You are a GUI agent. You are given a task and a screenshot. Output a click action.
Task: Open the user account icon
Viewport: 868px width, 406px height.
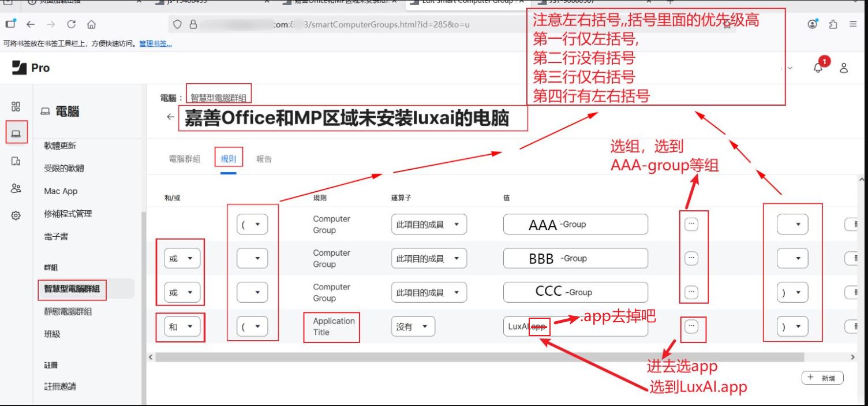(x=844, y=68)
